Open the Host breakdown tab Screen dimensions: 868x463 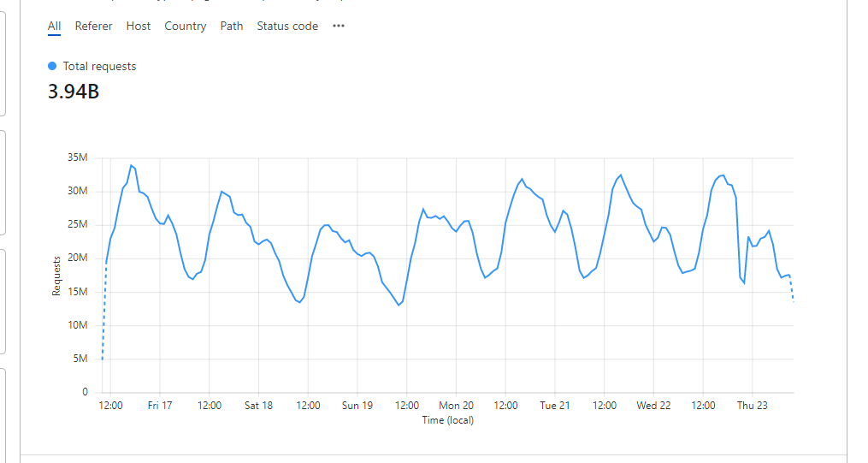click(x=139, y=27)
